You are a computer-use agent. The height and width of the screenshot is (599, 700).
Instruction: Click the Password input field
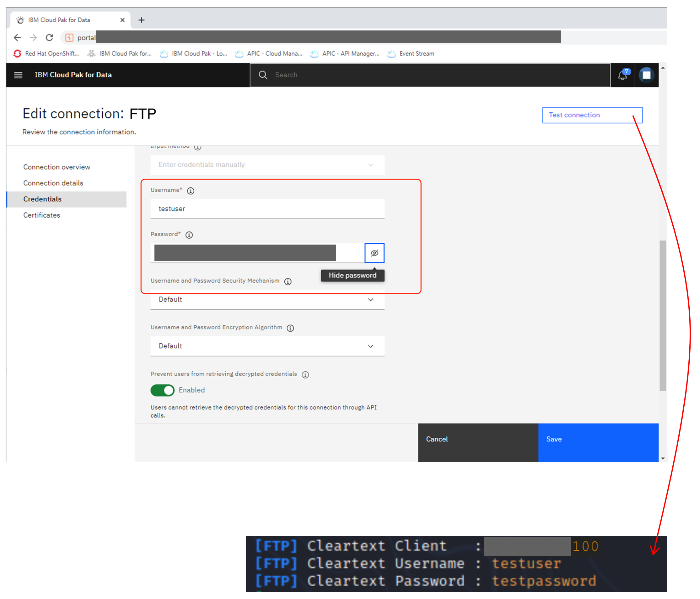(x=257, y=253)
